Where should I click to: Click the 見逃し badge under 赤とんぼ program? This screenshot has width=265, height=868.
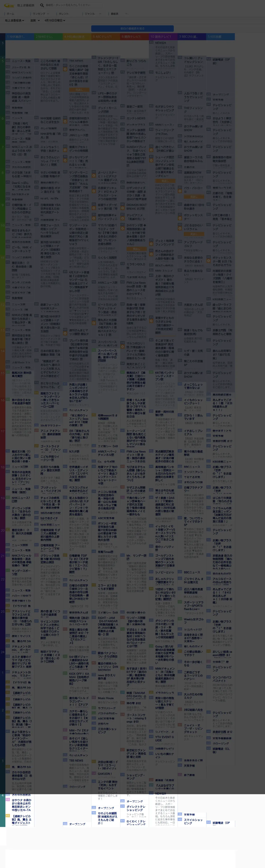click(79, 90)
